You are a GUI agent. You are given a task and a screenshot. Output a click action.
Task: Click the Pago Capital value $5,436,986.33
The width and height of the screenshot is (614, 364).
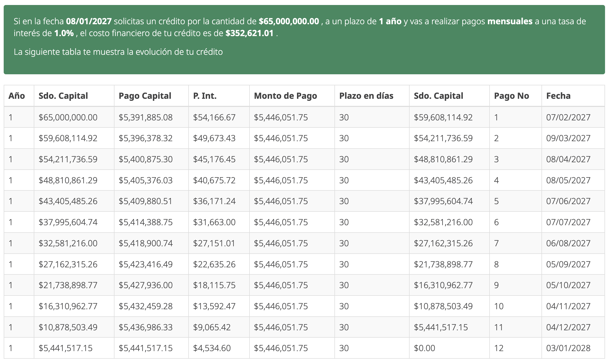146,327
